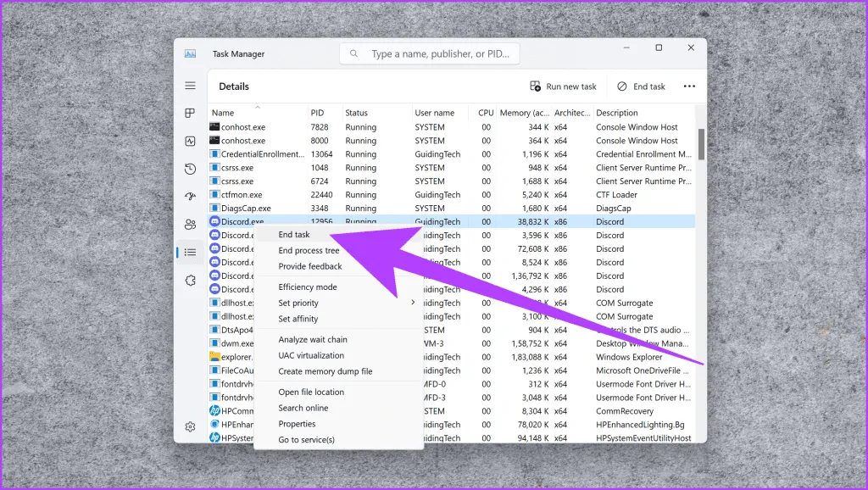Sort processes by the PID column

point(317,113)
